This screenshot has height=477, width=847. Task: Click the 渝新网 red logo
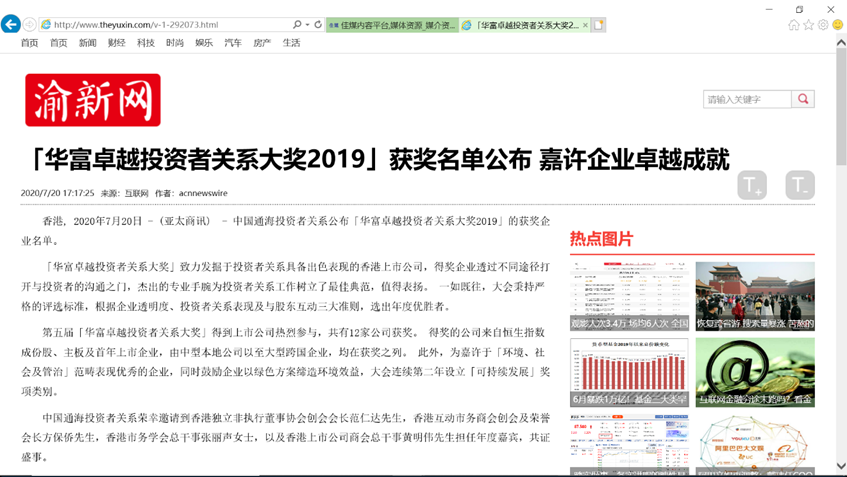(x=93, y=100)
